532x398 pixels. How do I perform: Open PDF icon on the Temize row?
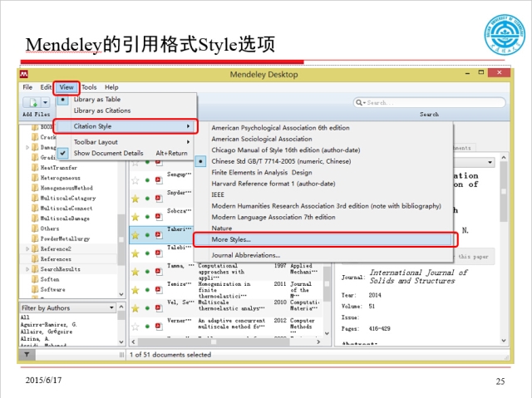tap(159, 289)
